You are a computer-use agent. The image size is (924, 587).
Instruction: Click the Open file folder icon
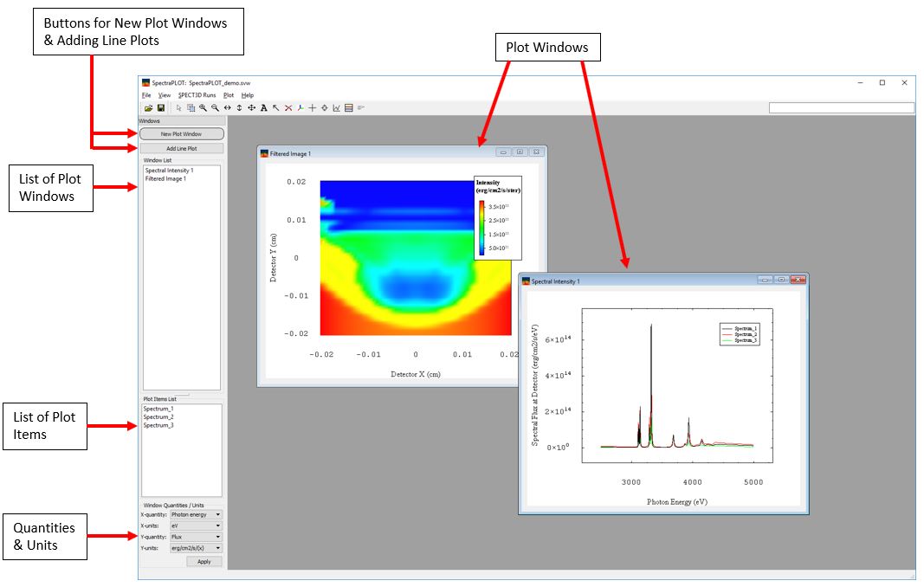(148, 108)
